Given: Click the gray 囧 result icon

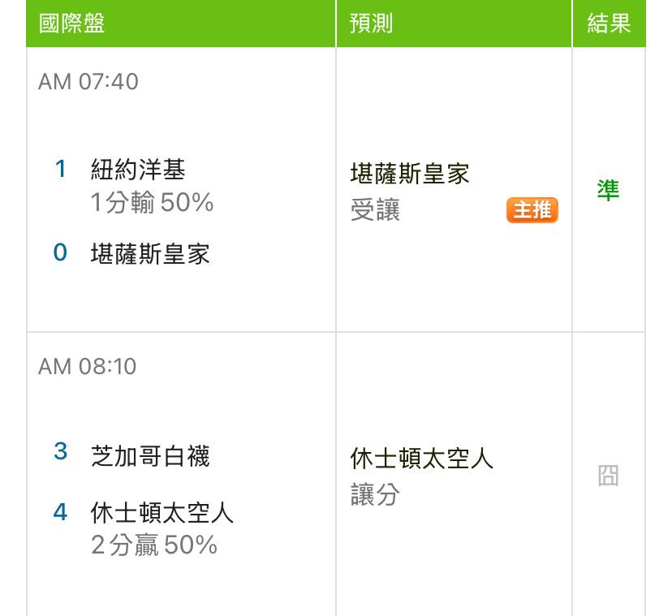Looking at the screenshot, I should click(x=608, y=476).
